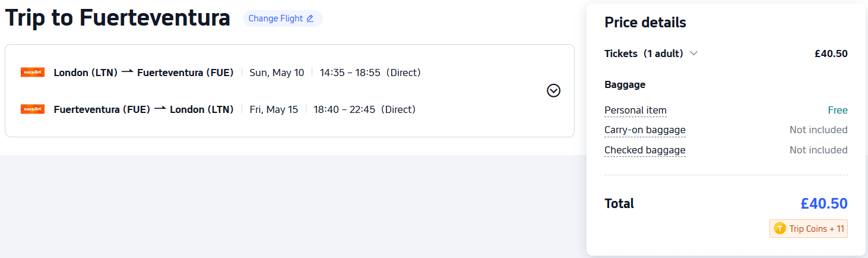Select the Fuerteventura (FUE) to London return route
This screenshot has height=258, width=868.
[143, 109]
